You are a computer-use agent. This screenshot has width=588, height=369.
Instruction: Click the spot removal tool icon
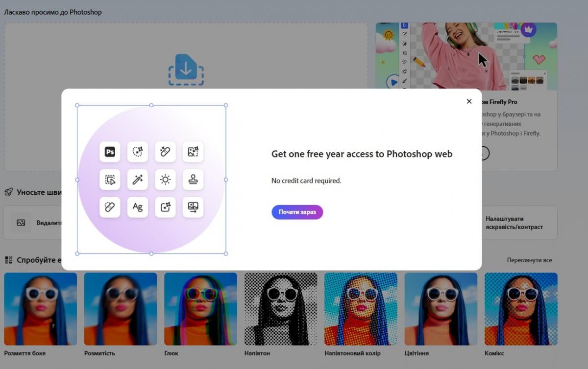(x=110, y=207)
